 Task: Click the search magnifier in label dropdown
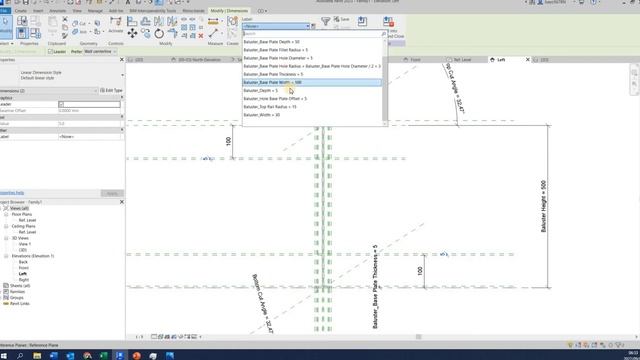[383, 34]
